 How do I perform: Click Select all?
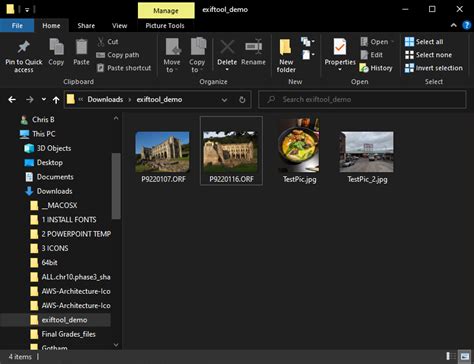pyautogui.click(x=424, y=42)
